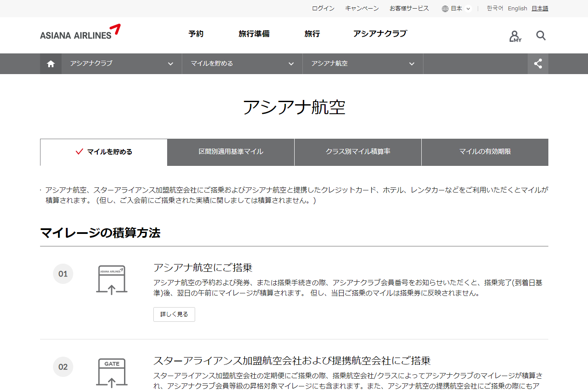Open the MY account icon
This screenshot has width=588, height=392.
point(515,36)
